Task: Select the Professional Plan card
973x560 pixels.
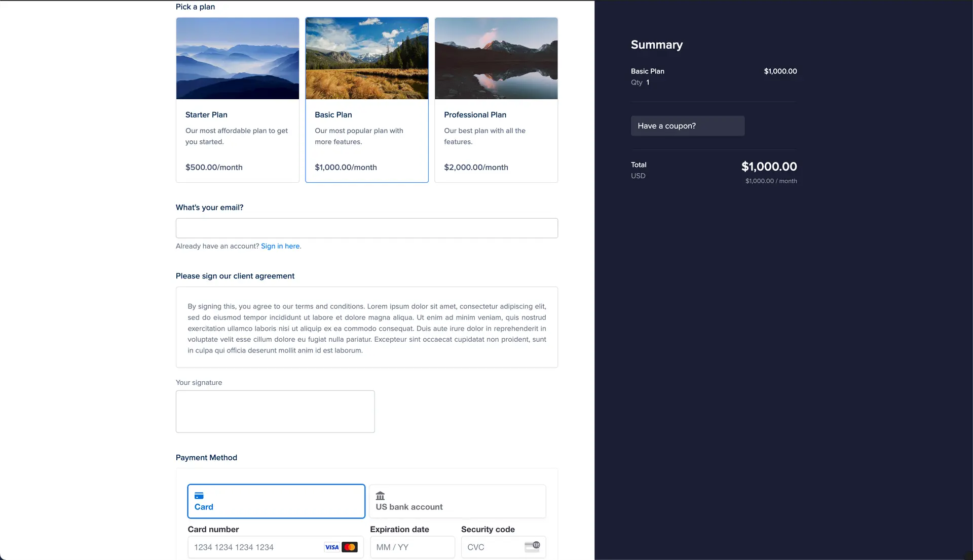Action: 496,100
